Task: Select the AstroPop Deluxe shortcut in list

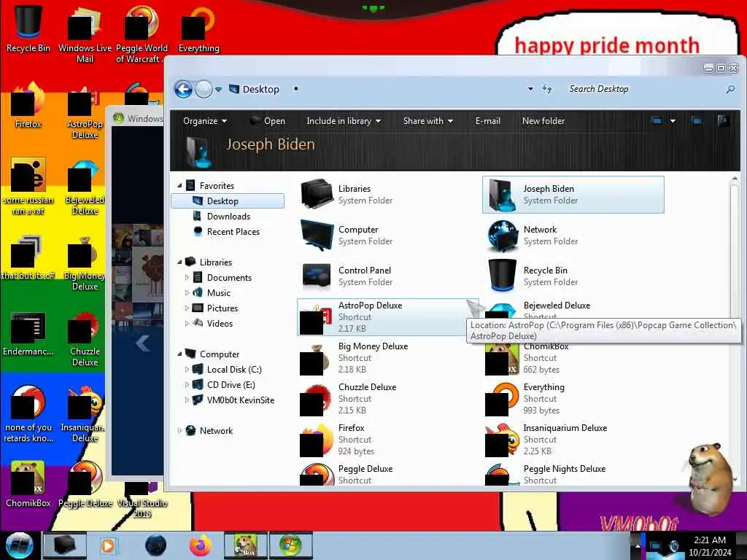Action: (x=387, y=317)
